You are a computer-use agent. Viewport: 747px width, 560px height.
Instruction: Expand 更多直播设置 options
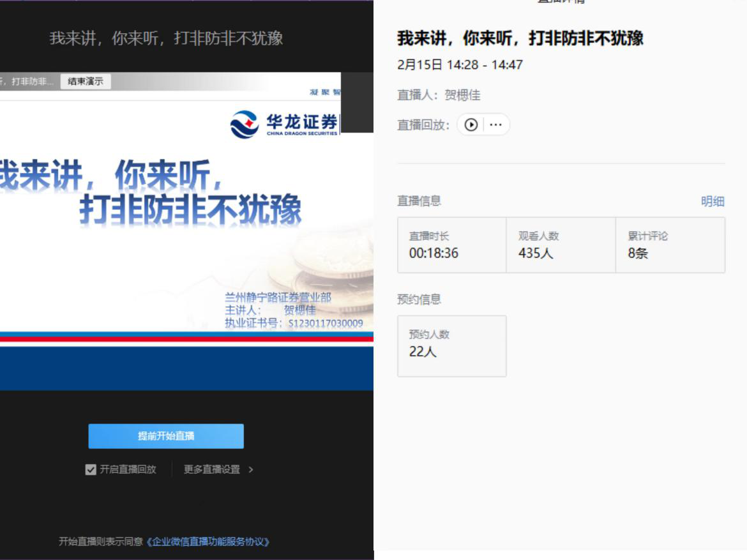coord(218,469)
